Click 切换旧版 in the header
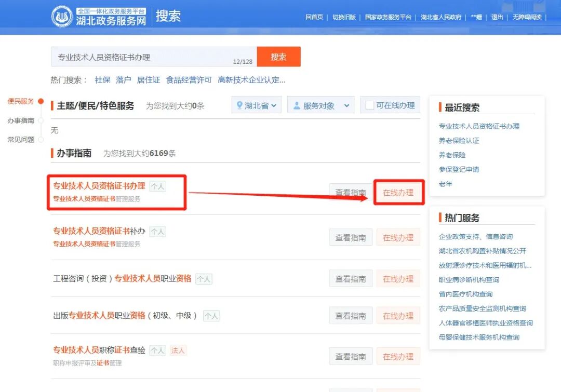Viewport: 561px width, 392px height. (x=344, y=17)
